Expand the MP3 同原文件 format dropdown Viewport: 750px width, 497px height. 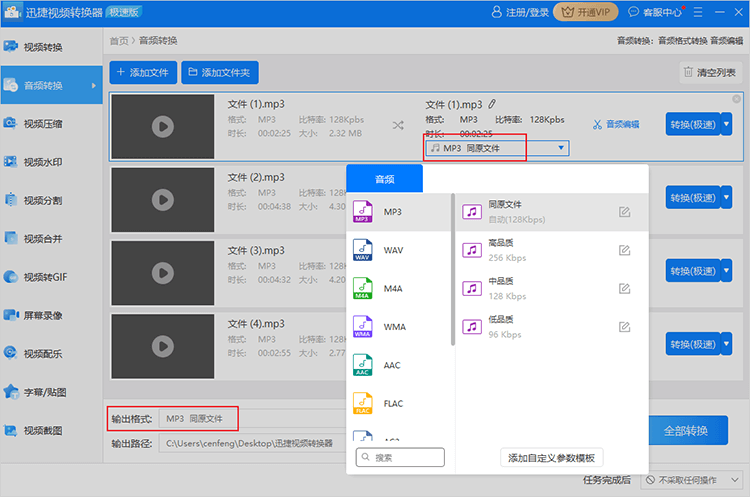[498, 148]
